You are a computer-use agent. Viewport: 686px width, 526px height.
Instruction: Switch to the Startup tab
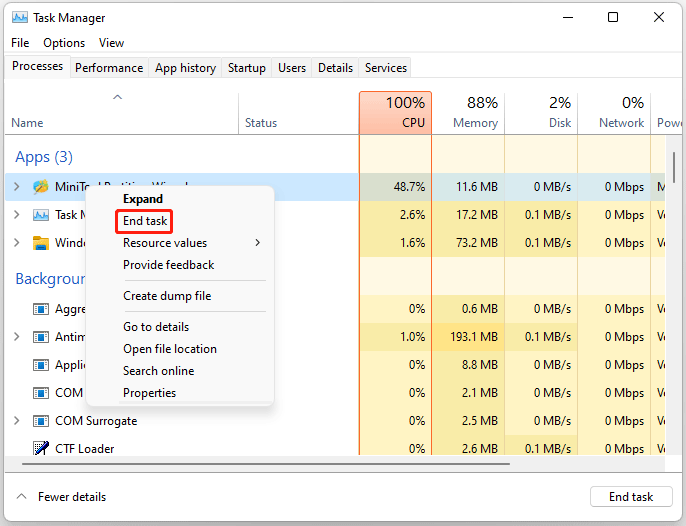[x=247, y=68]
